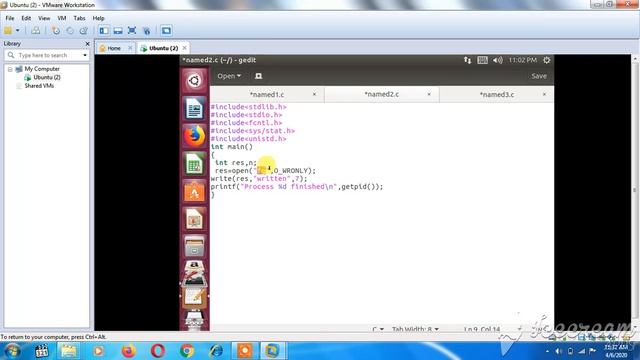Close the *named3.c tab

[x=544, y=94]
